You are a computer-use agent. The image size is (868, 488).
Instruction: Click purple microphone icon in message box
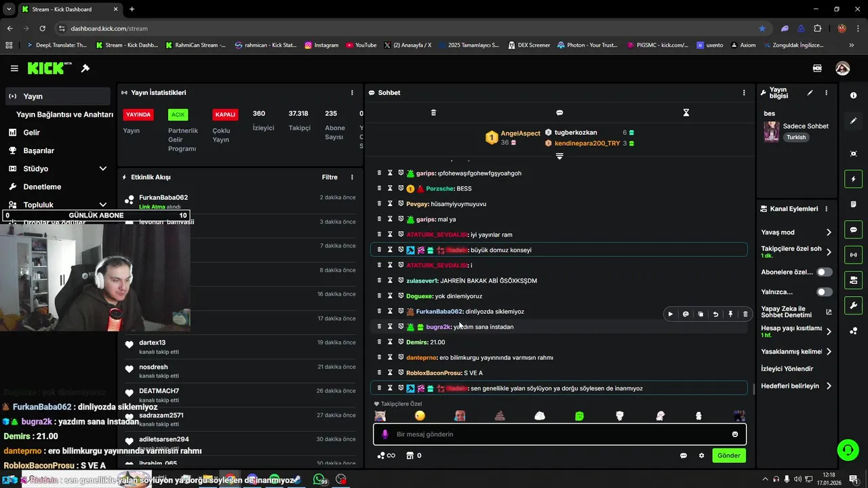tap(385, 434)
